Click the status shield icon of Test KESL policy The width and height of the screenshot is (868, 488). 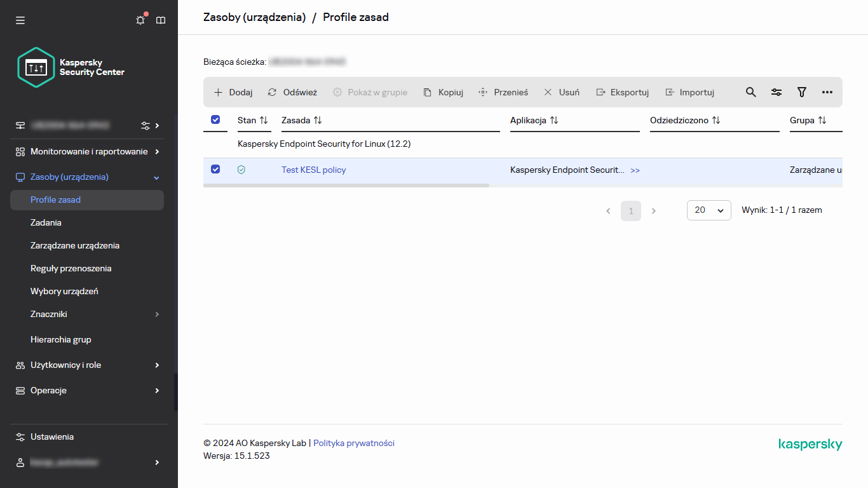click(x=241, y=169)
